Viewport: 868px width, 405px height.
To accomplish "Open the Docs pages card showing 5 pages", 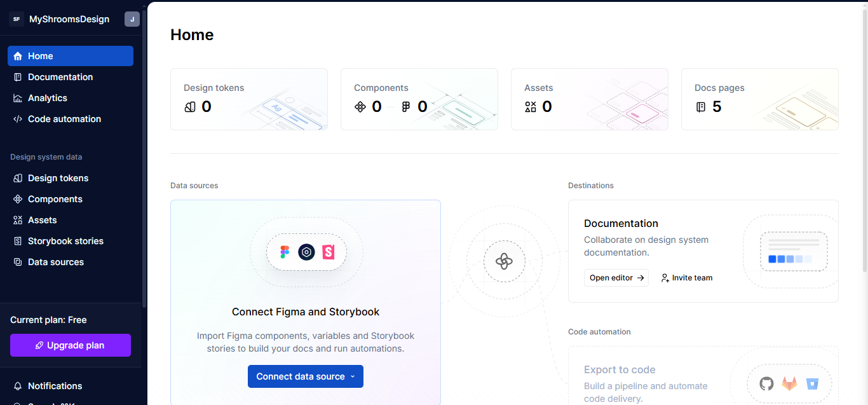I will 759,99.
